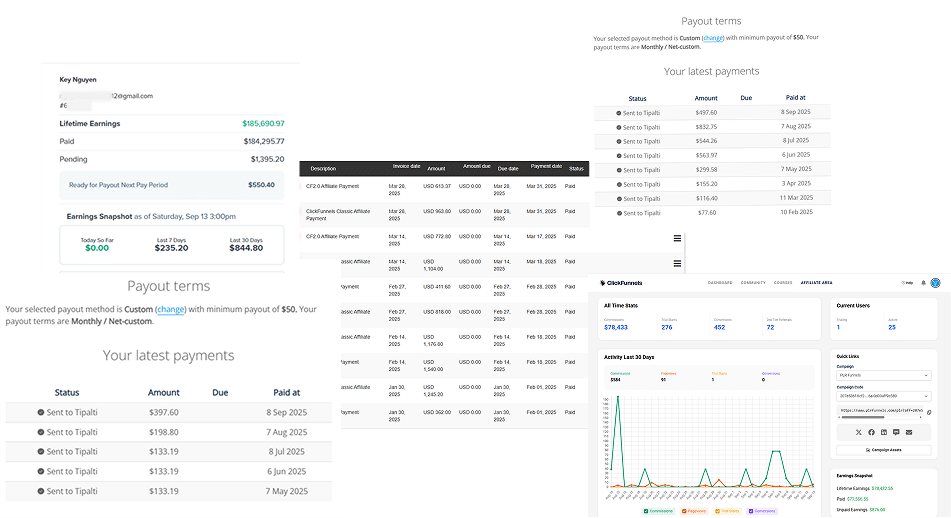
Task: Share the affiliate link on LinkedIn
Action: [x=884, y=432]
